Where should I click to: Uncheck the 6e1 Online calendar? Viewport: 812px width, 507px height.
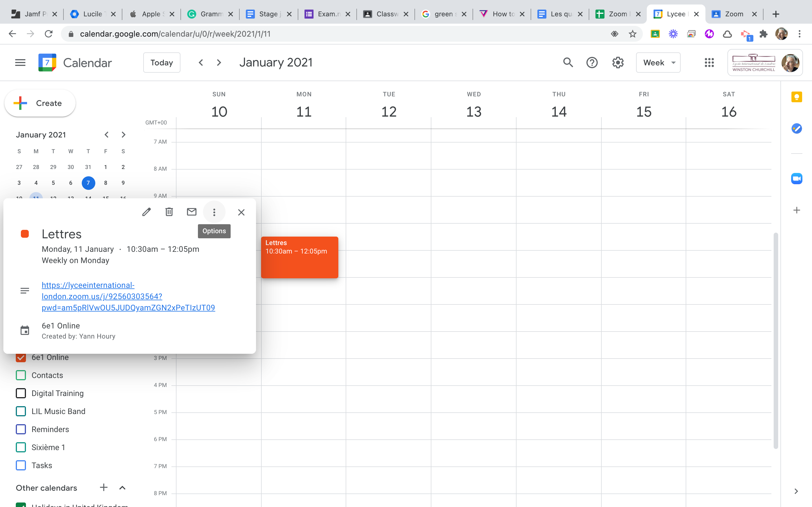tap(21, 357)
